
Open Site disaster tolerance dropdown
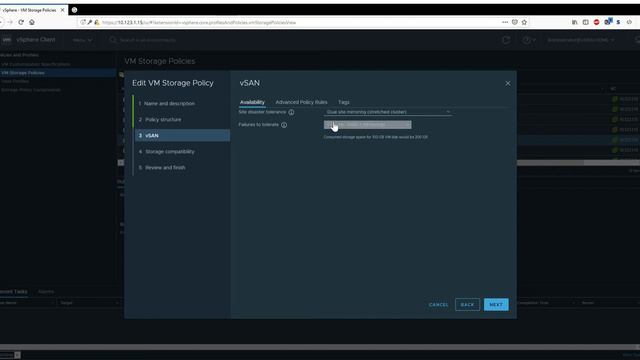388,112
